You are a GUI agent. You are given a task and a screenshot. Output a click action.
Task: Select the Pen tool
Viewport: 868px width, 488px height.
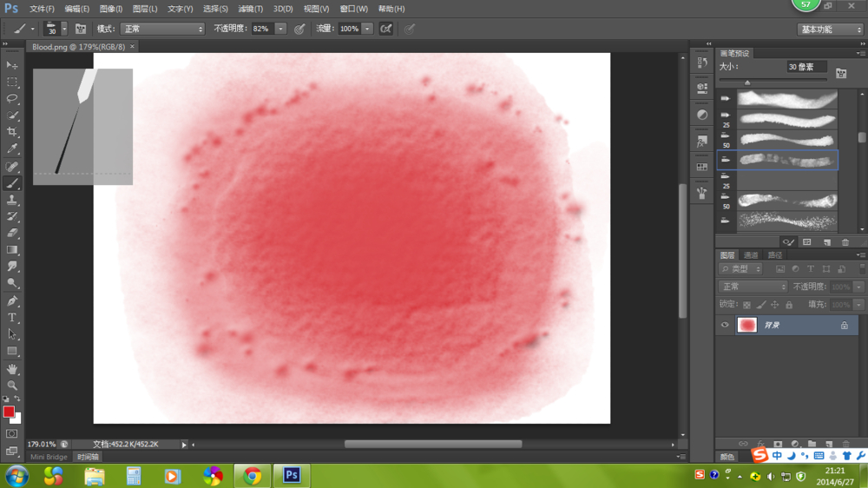12,300
